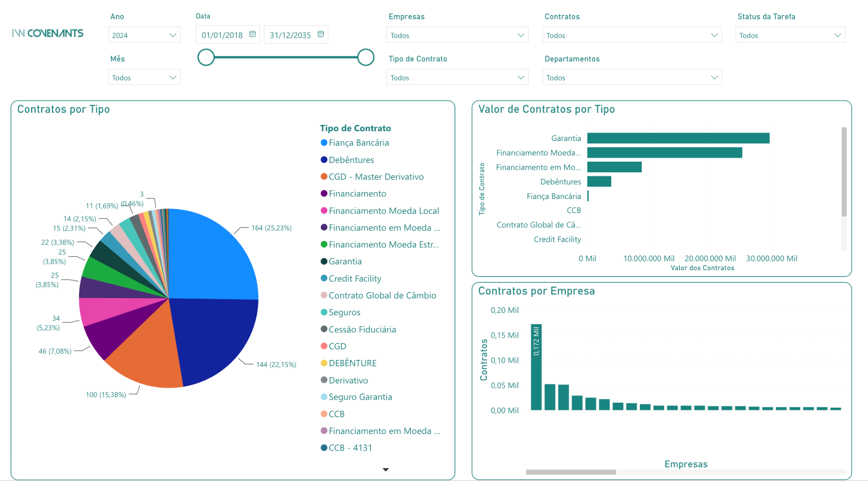Screen dimensions: 868x481
Task: Click the 100 (15,38%) pie data label
Action: click(106, 395)
